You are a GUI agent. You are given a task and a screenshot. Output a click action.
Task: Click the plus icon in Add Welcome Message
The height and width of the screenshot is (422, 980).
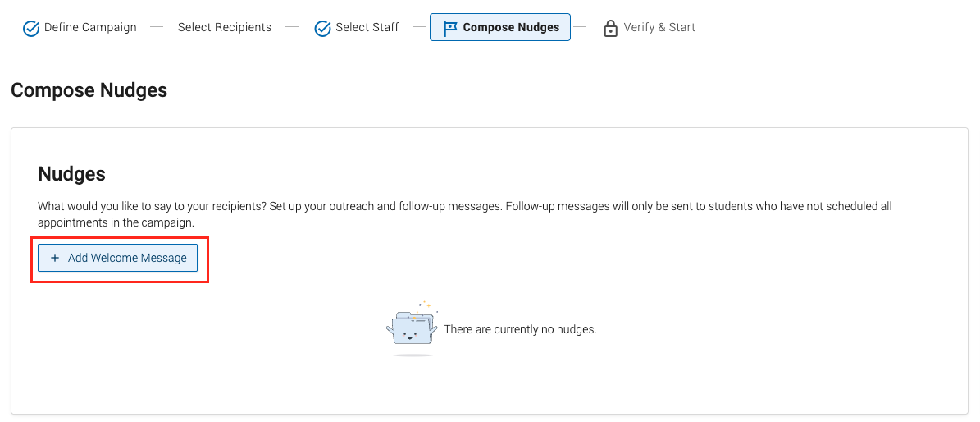(55, 258)
